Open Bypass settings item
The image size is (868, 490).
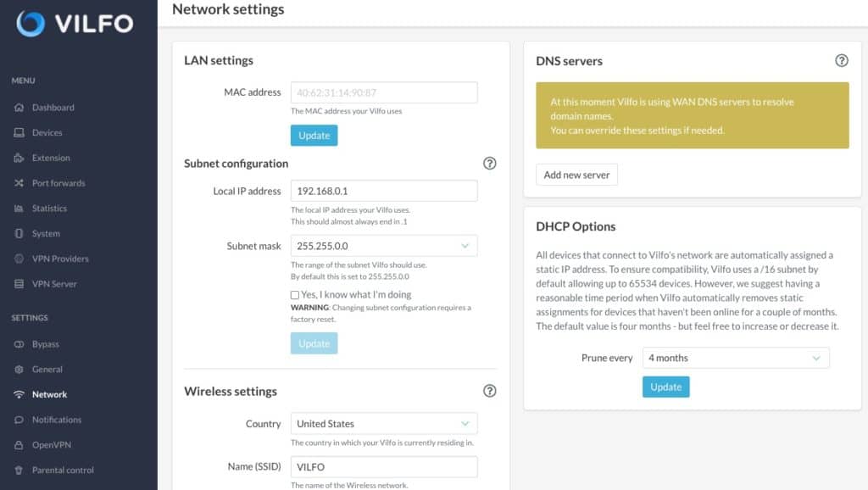[46, 344]
